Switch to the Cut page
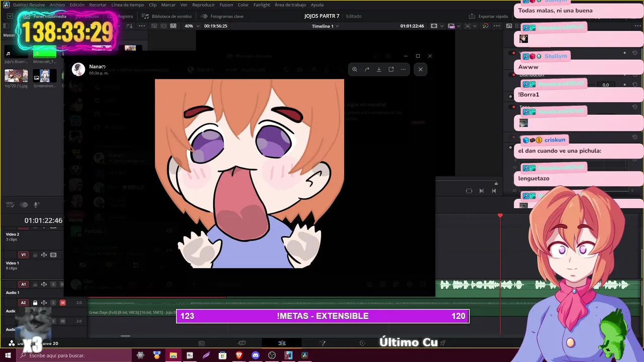Viewport: 644px width, 362px height. [242, 343]
